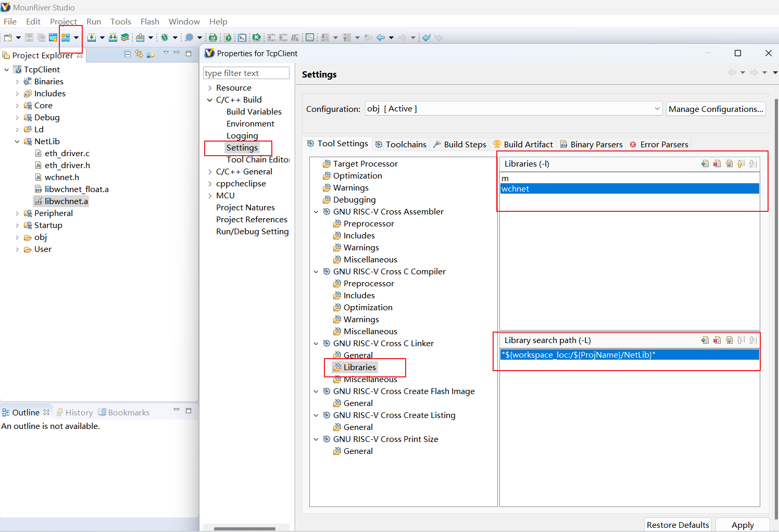
Task: Add a new Library search path entry
Action: coord(705,340)
